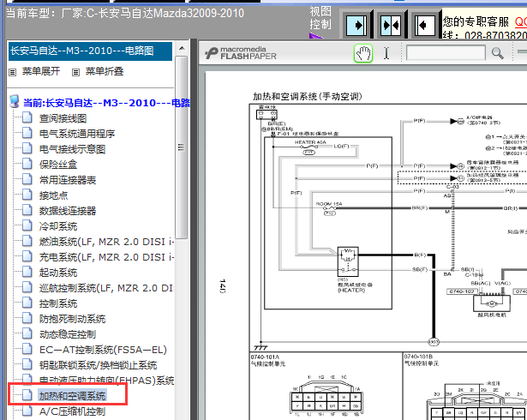
Task: Click the page icon beside 保险丝盒
Action: [x=27, y=164]
